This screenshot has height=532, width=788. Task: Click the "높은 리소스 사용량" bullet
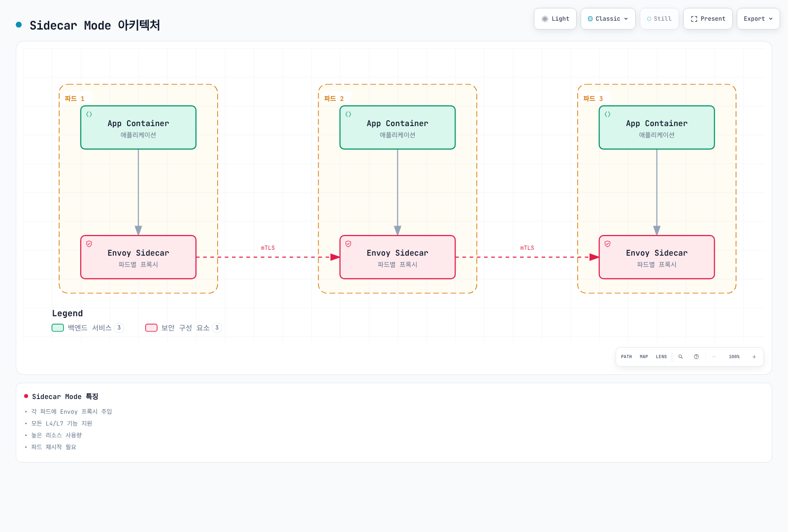(x=57, y=435)
